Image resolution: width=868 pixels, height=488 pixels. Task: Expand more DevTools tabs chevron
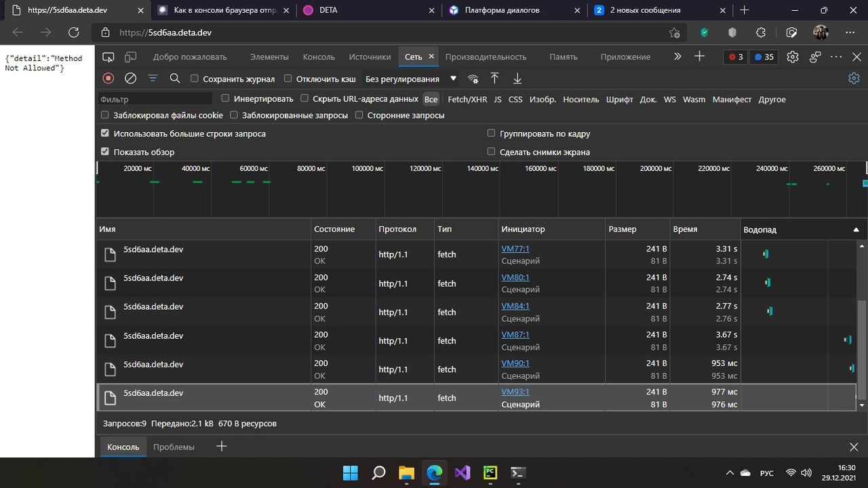(x=677, y=57)
